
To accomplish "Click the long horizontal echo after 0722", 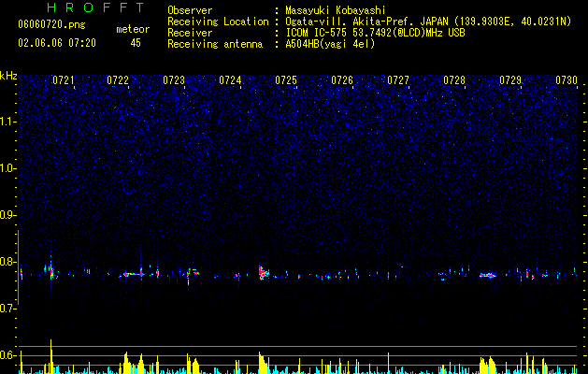I will [132, 274].
